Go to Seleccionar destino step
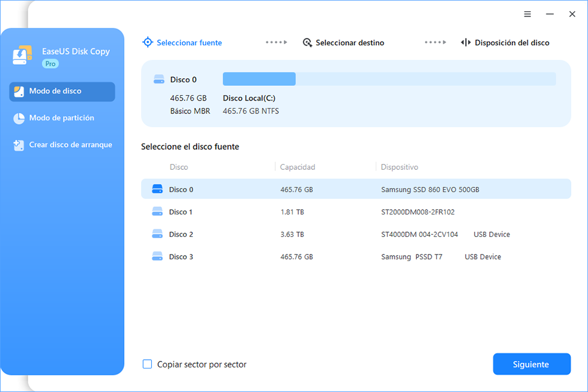The image size is (588, 392). pos(343,43)
